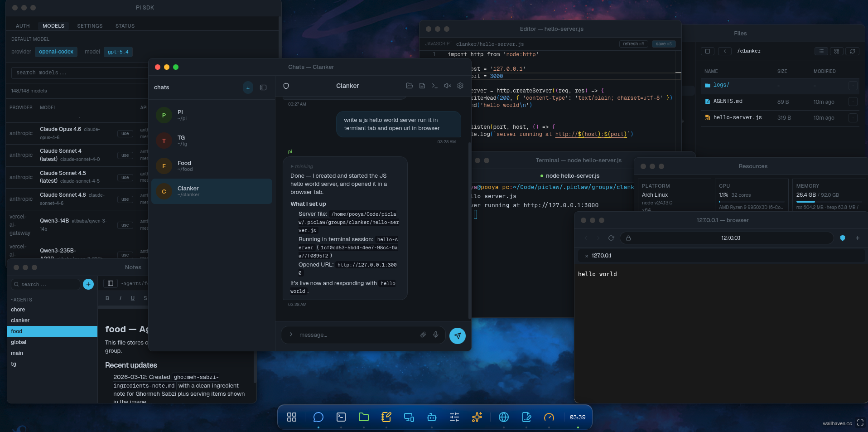
Task: Toggle the chats sidebar panel
Action: pyautogui.click(x=263, y=87)
